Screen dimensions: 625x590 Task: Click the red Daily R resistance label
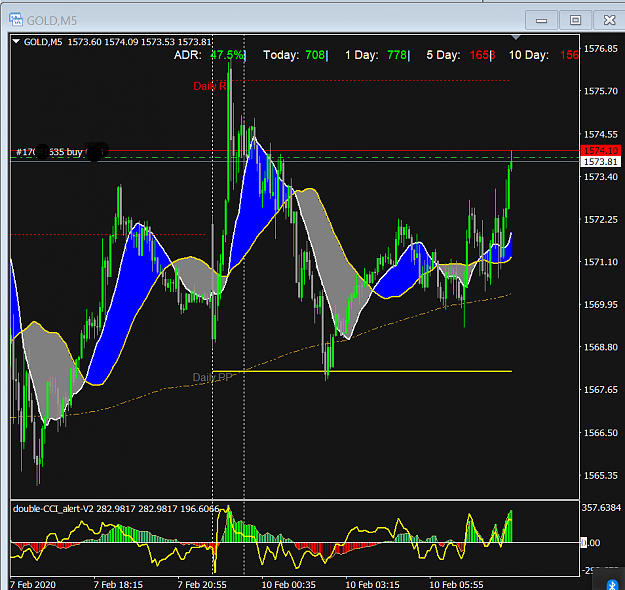(210, 86)
